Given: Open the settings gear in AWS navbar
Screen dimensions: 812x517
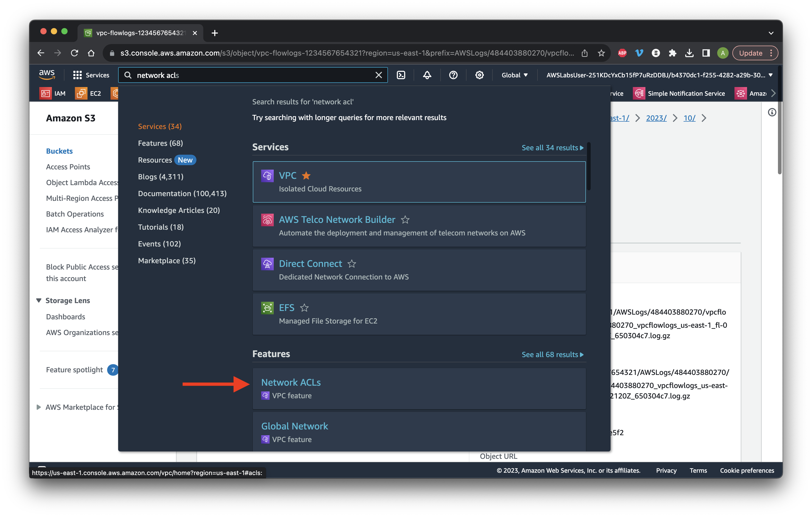Looking at the screenshot, I should tap(479, 75).
